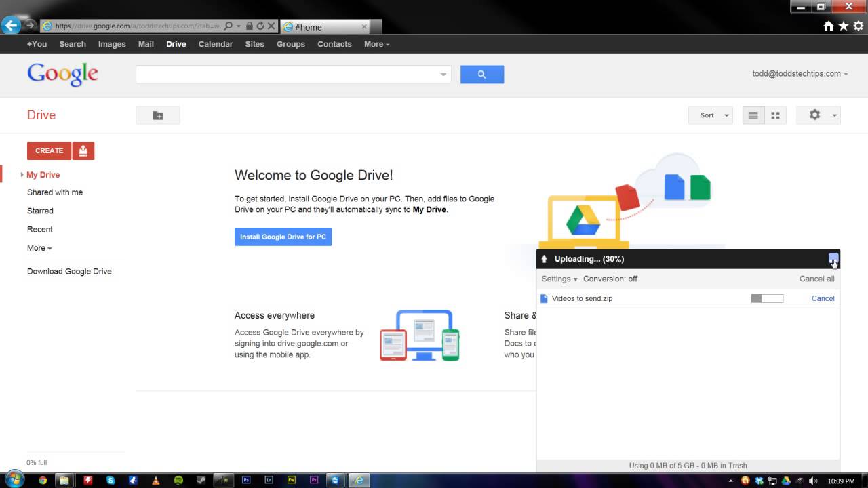Expand the upload Settings dropdown
The image size is (868, 488).
coord(559,279)
